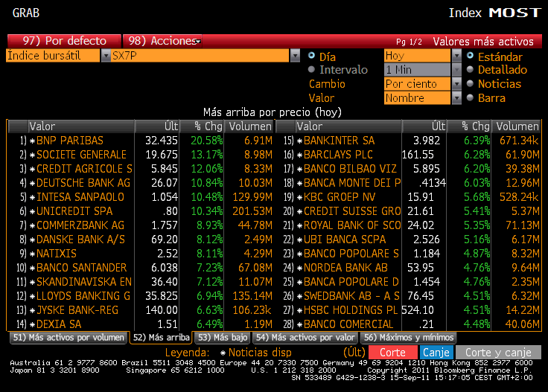This screenshot has height=392, width=548.
Task: Open the BANCO SANTANDER row
Action: pyautogui.click(x=141, y=268)
